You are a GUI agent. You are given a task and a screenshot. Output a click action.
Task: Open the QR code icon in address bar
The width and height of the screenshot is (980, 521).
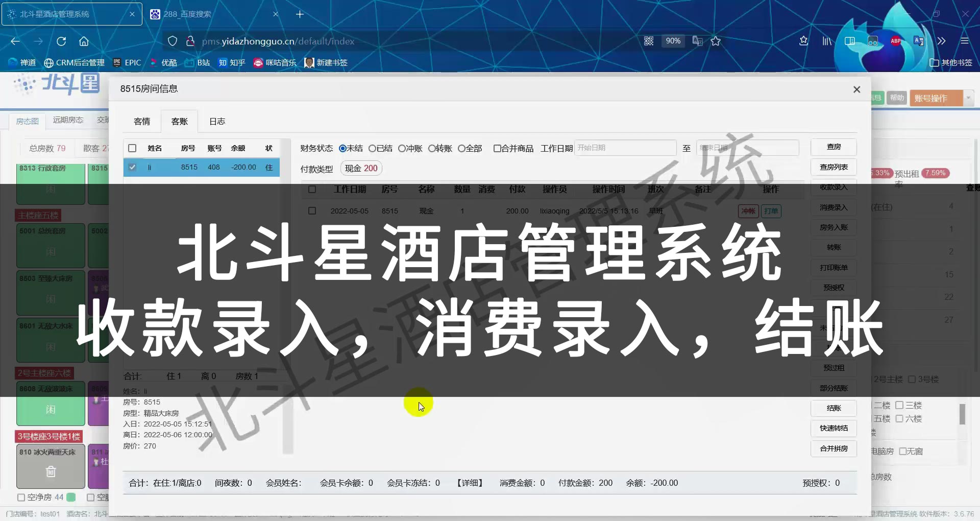pos(649,41)
